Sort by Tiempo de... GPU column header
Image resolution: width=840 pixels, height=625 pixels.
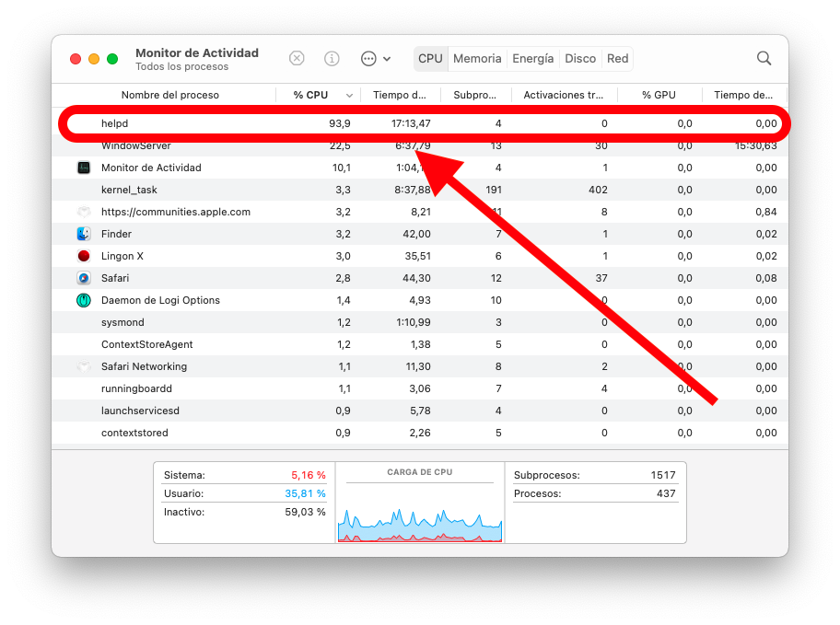(x=743, y=95)
